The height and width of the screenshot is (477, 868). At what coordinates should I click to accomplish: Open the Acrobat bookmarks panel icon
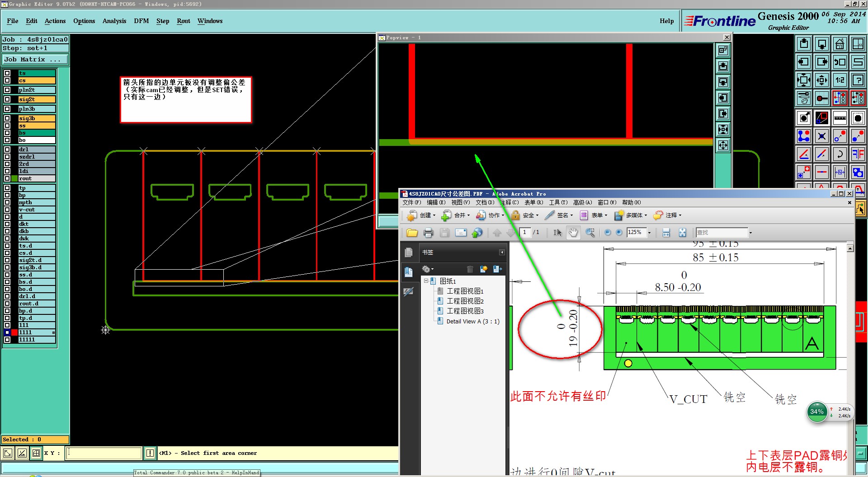point(409,271)
